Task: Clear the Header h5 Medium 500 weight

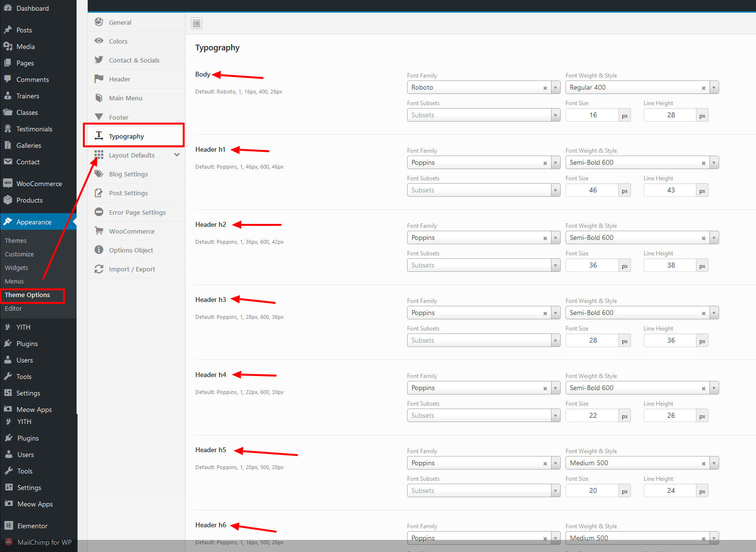Action: 704,464
